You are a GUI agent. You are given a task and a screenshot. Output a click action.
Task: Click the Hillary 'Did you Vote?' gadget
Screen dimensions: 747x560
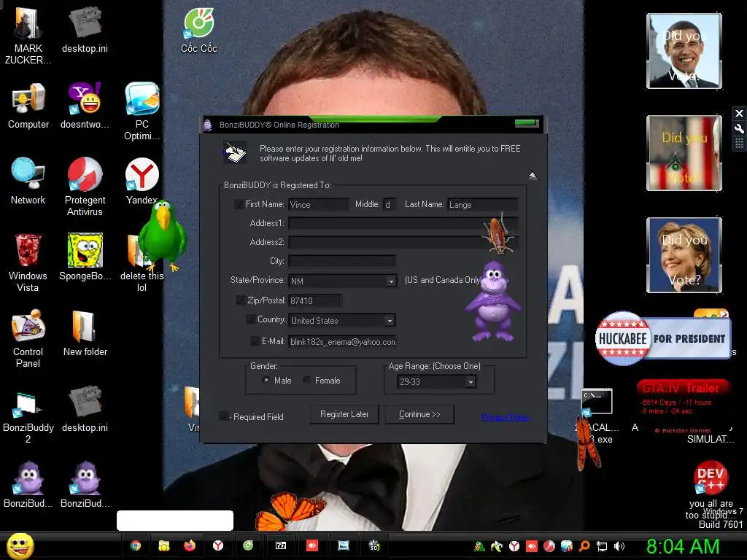click(x=684, y=254)
